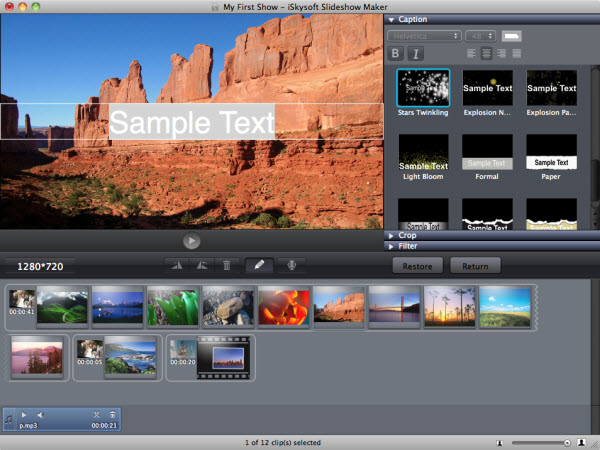This screenshot has width=600, height=450.
Task: Click the Restore button
Action: 417,266
